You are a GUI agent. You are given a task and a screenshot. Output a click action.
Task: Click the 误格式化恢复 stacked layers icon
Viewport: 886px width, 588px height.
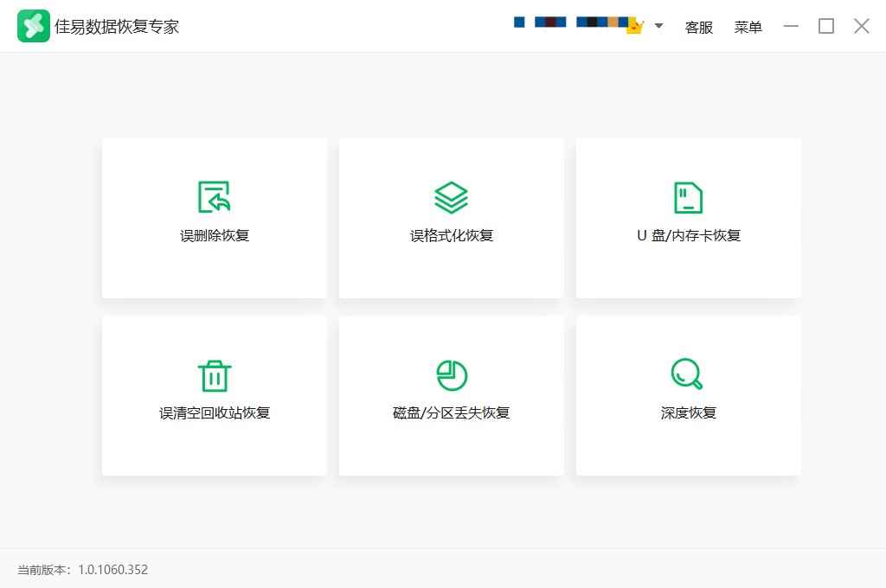[451, 197]
